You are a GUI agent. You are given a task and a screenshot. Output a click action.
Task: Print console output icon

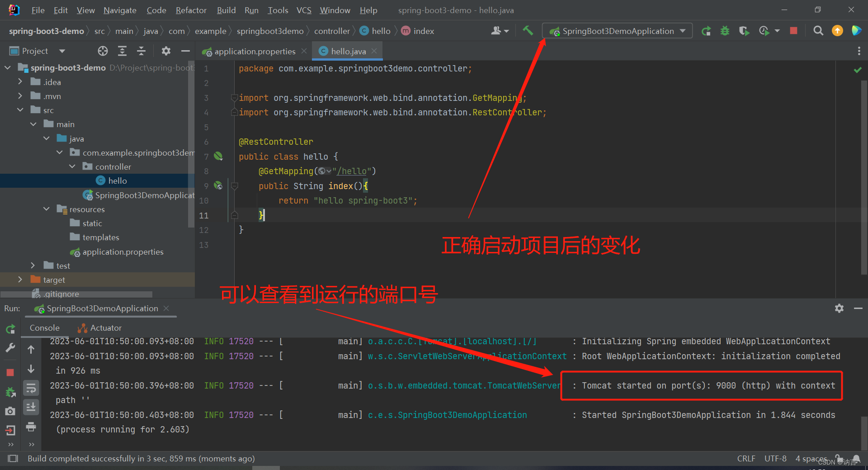31,427
